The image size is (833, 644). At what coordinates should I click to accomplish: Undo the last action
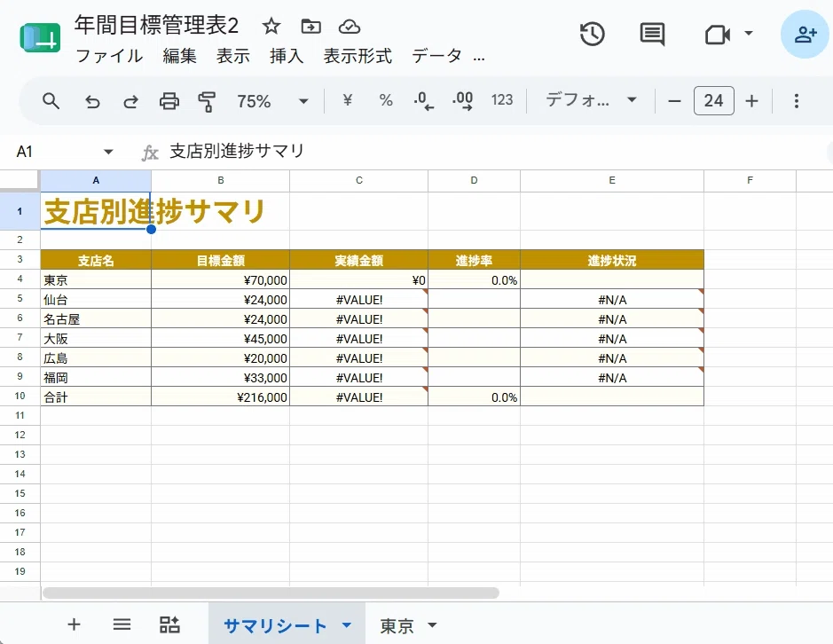pyautogui.click(x=92, y=101)
